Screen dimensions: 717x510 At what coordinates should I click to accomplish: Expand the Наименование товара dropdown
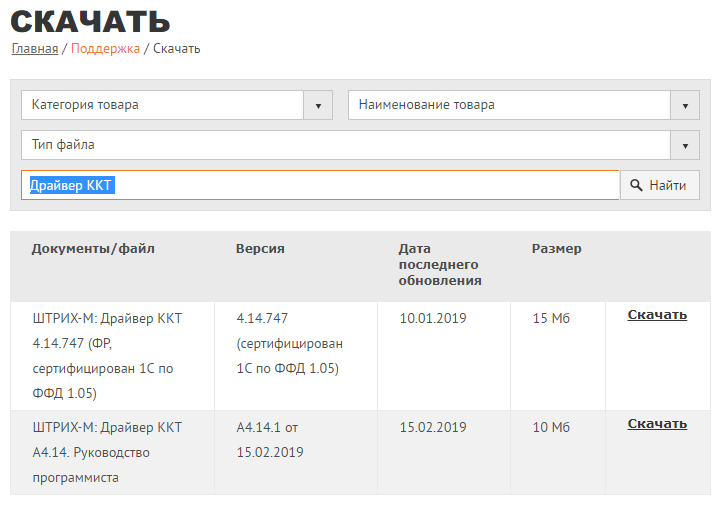click(x=509, y=105)
